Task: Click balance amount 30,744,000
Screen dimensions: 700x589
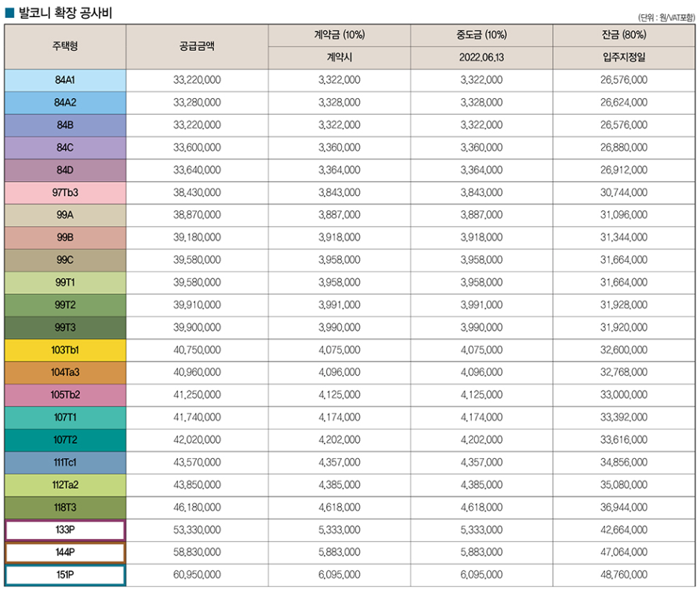Action: [624, 192]
